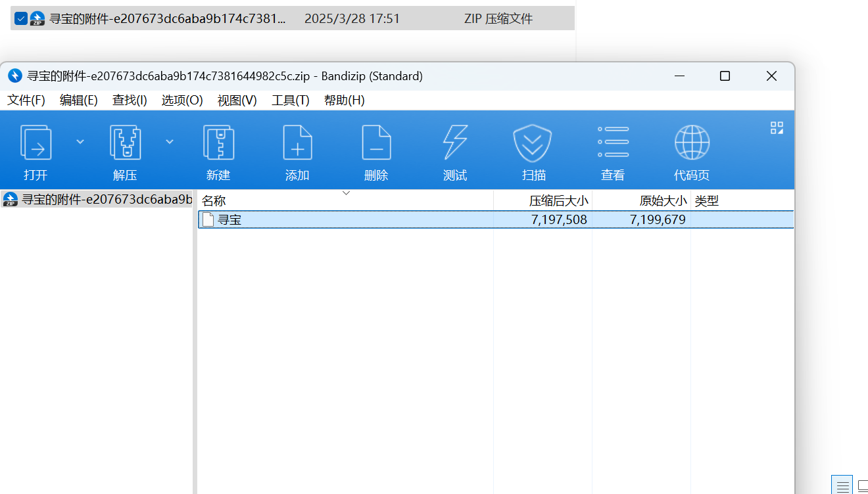Click the Bandizip title bar app icon
The width and height of the screenshot is (868, 494).
pyautogui.click(x=15, y=76)
